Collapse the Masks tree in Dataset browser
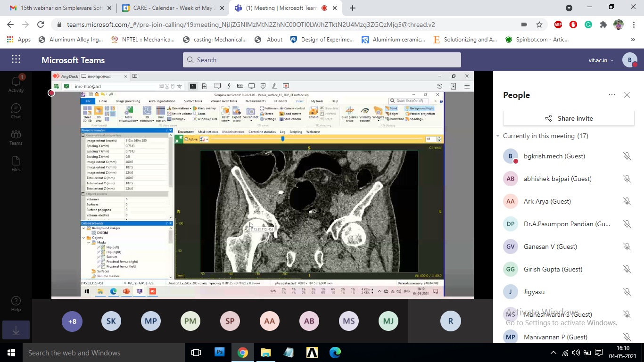 click(x=89, y=242)
